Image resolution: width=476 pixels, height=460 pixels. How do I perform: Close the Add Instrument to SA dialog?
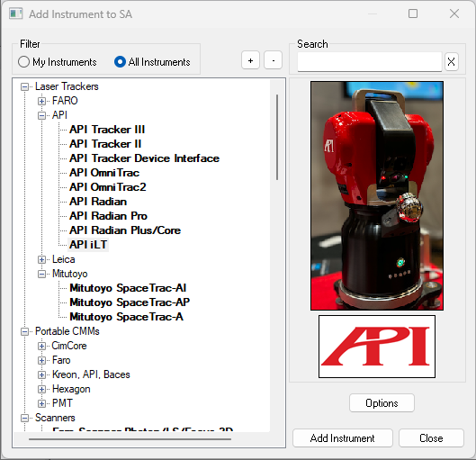pyautogui.click(x=454, y=14)
